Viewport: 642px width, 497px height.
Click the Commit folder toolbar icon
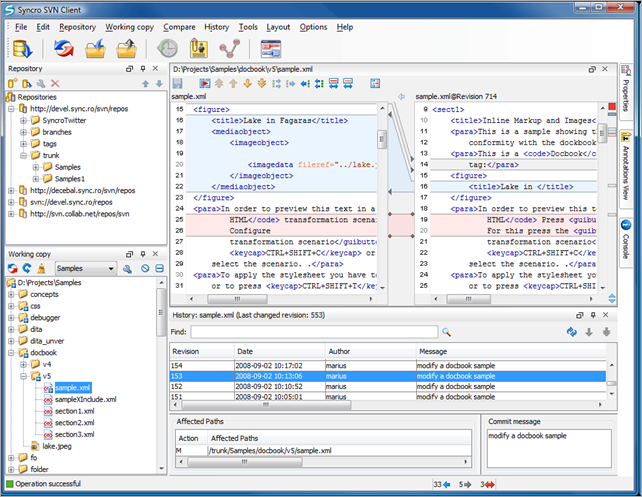[x=127, y=47]
